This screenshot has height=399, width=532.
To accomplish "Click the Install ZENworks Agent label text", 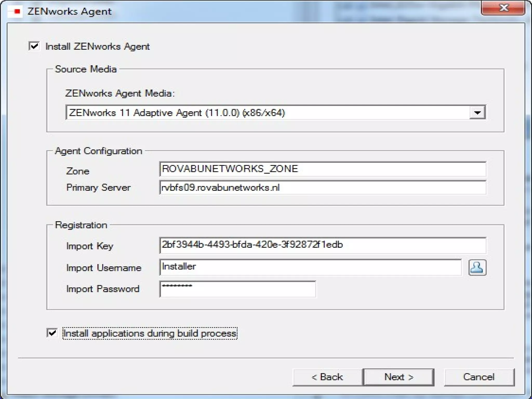I will click(97, 46).
